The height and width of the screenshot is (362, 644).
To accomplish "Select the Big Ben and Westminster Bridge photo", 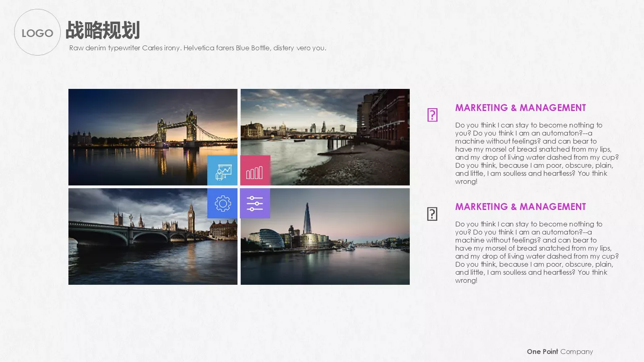I will coord(153,237).
